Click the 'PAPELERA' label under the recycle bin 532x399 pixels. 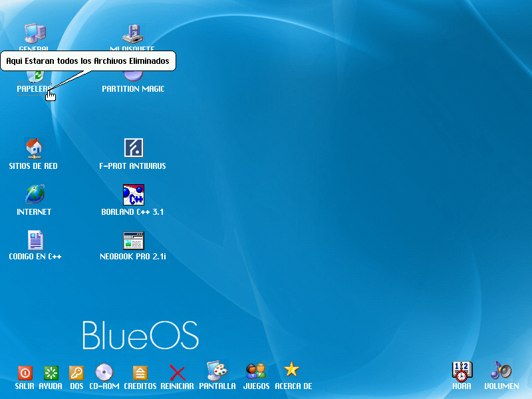click(x=35, y=89)
